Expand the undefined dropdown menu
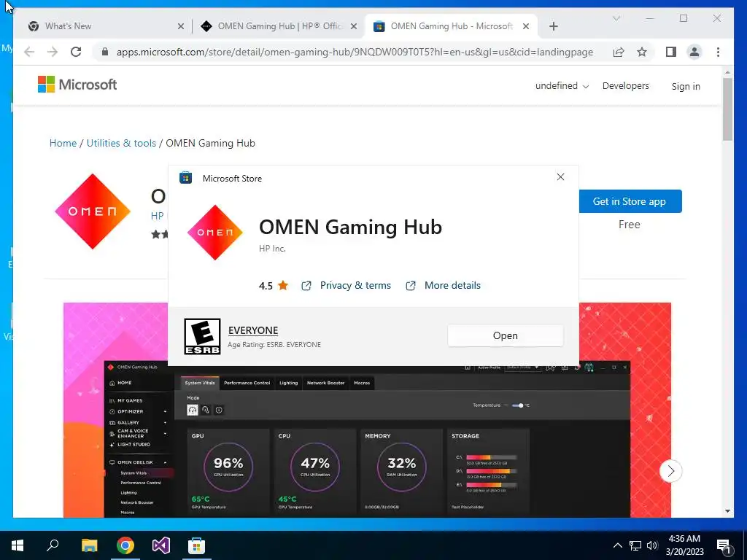This screenshot has width=747, height=560. [x=562, y=86]
